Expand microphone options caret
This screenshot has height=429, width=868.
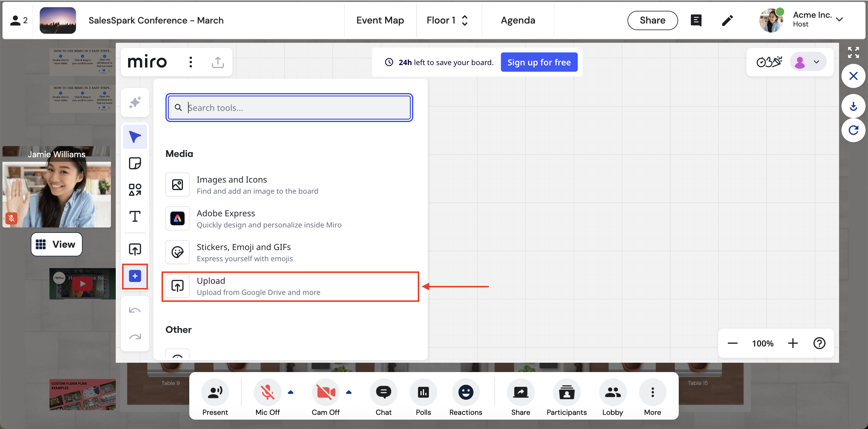pyautogui.click(x=291, y=392)
